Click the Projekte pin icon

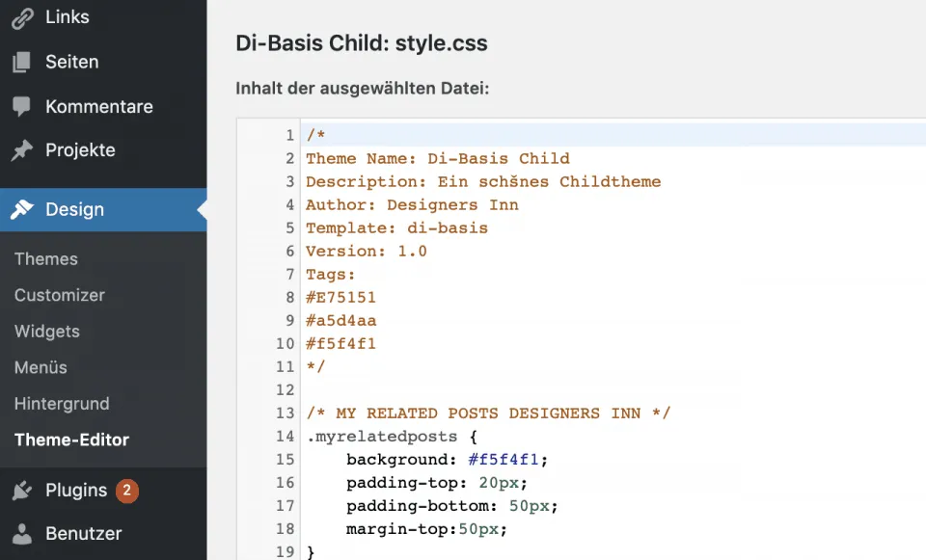click(x=21, y=150)
